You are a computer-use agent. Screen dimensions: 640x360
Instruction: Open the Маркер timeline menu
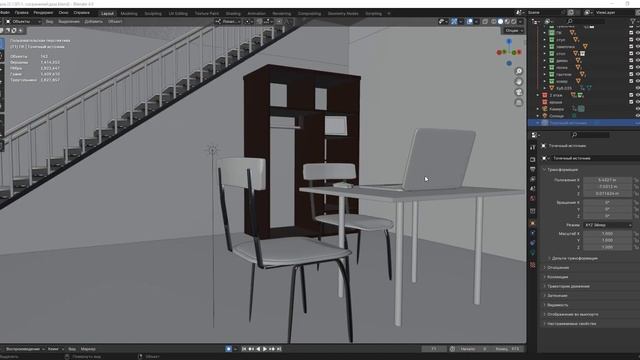(88, 349)
